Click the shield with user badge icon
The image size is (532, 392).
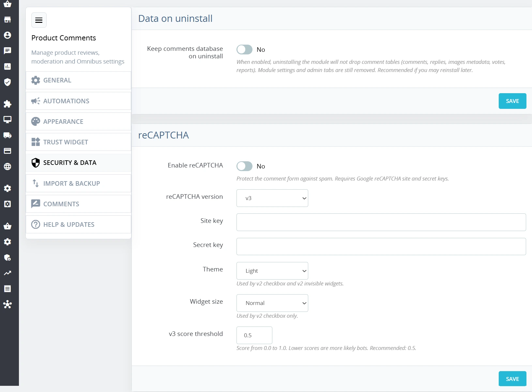click(x=8, y=257)
